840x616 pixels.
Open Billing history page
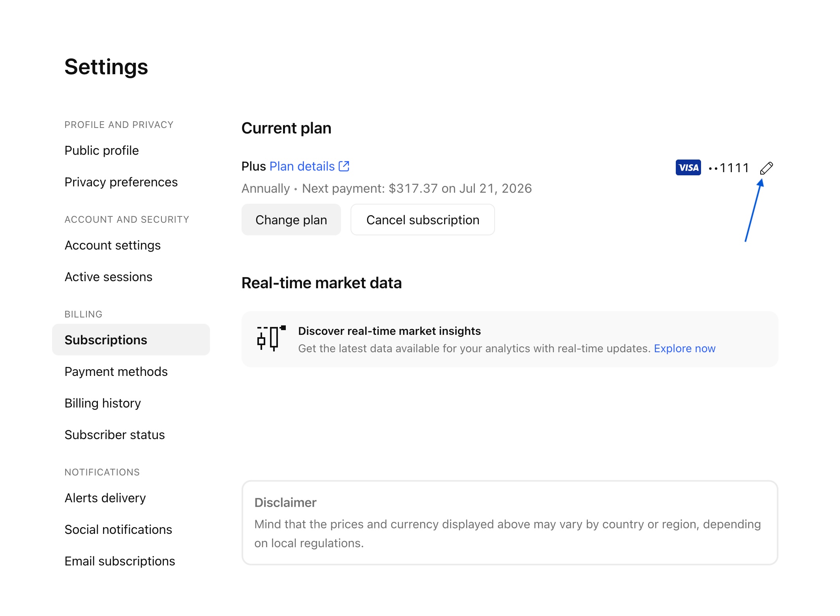(103, 403)
